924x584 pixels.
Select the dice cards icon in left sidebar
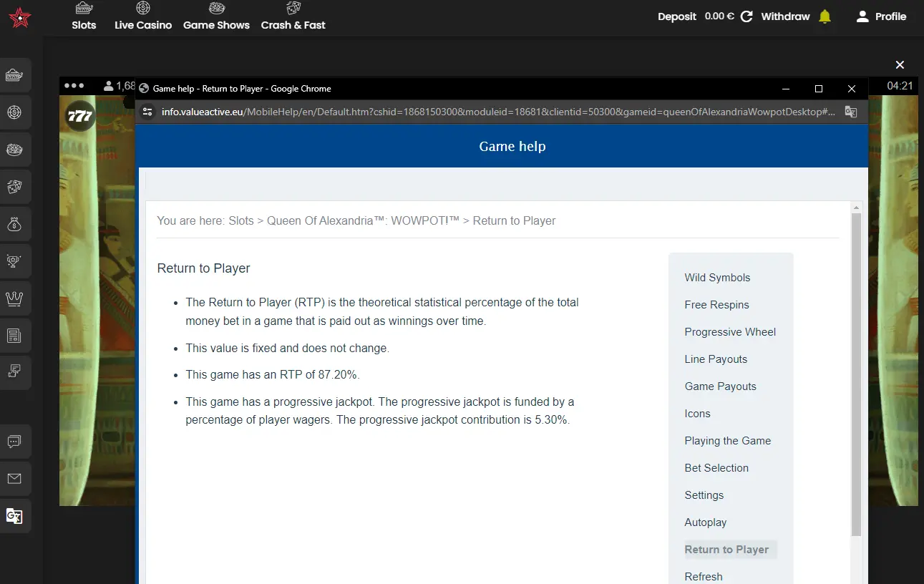14,187
